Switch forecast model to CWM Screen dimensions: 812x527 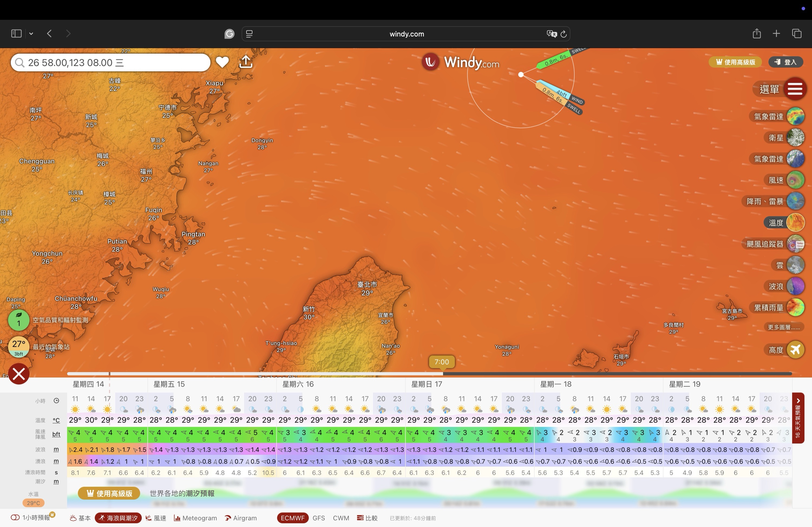coord(341,518)
